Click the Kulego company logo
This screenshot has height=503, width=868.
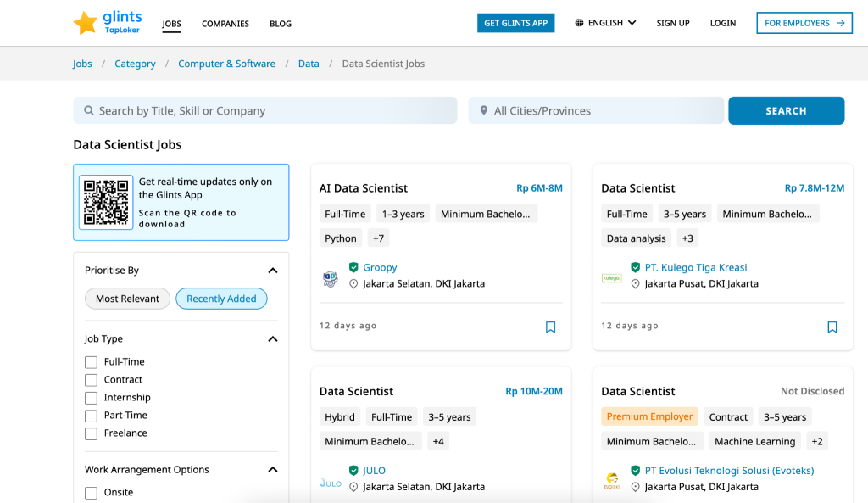[612, 278]
